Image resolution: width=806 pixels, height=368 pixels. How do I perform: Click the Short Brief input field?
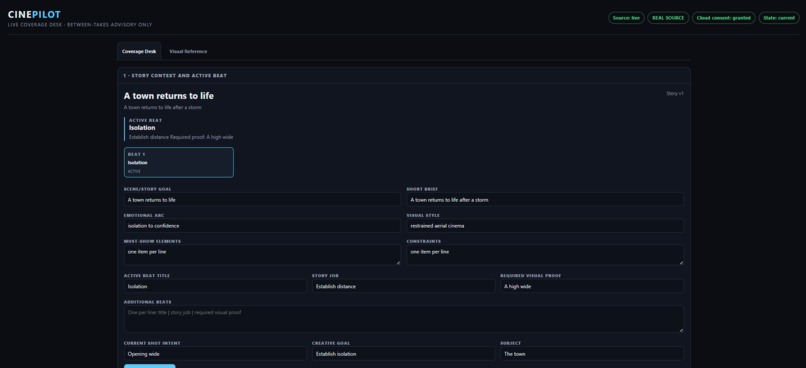tap(545, 199)
